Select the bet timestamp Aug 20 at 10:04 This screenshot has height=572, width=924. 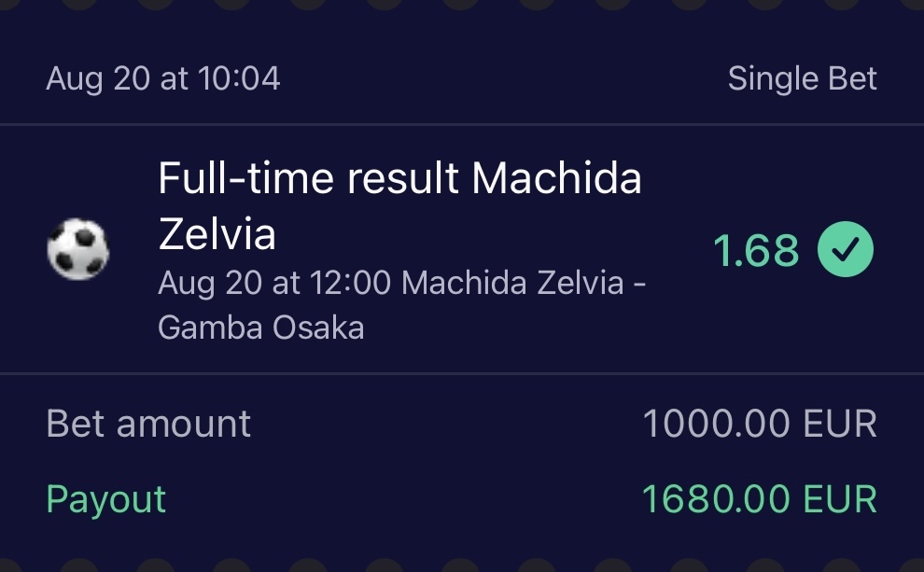pos(163,78)
